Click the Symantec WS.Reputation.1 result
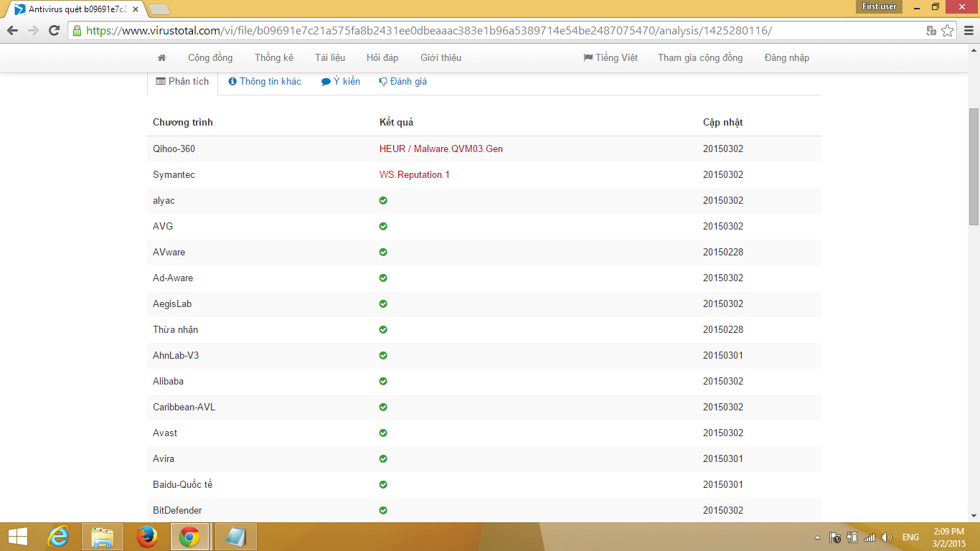Image resolution: width=980 pixels, height=551 pixels. (x=415, y=174)
